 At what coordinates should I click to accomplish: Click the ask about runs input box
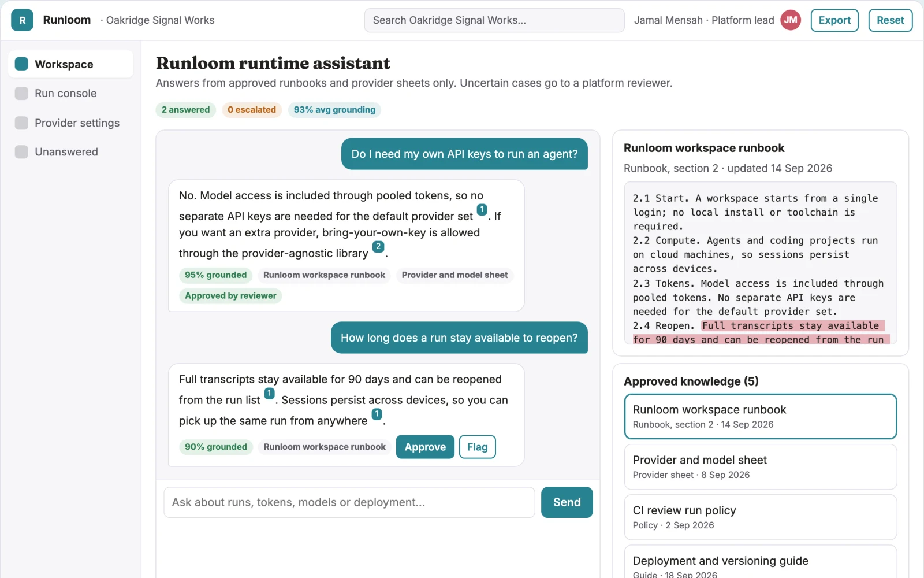click(x=349, y=502)
